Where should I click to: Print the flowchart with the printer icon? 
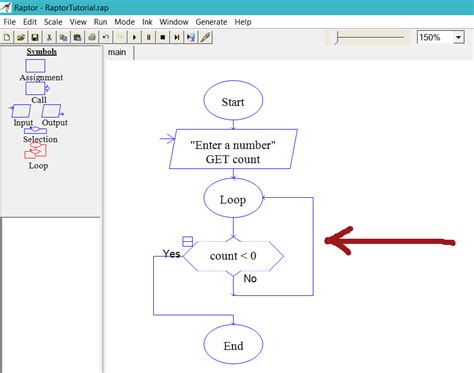pos(92,37)
